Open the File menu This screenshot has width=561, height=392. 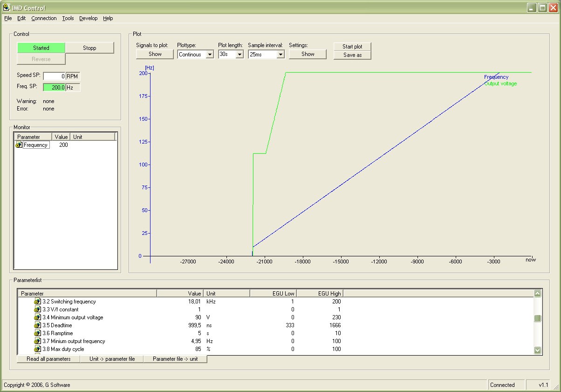tap(8, 18)
